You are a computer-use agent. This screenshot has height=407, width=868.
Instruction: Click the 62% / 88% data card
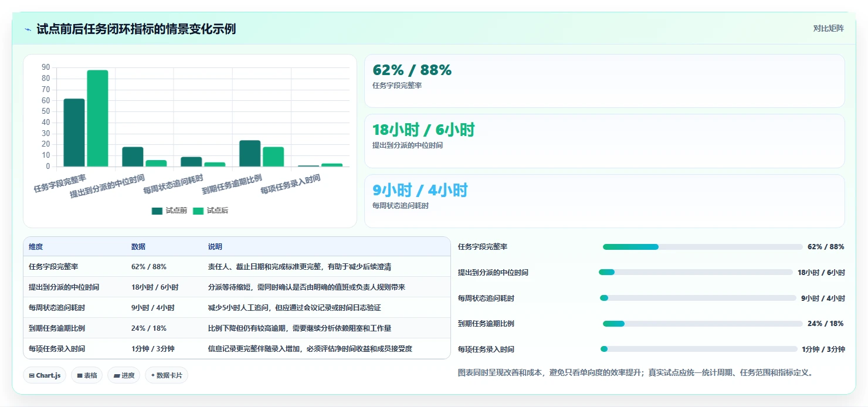(x=605, y=81)
